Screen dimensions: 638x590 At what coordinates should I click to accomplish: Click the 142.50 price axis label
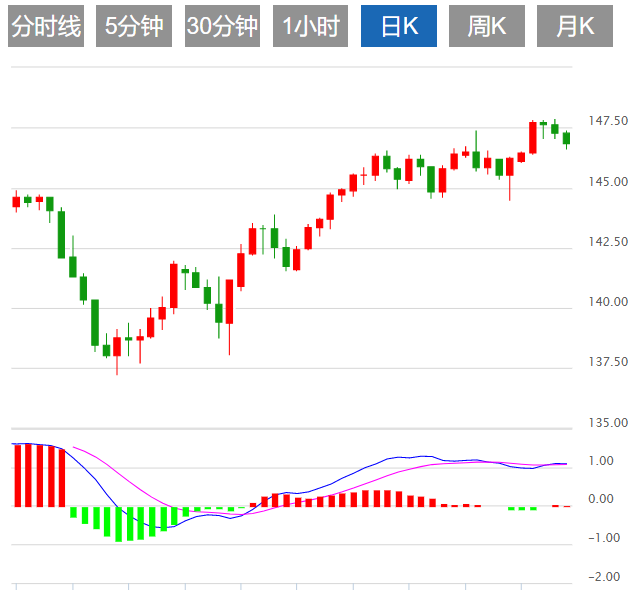pyautogui.click(x=608, y=242)
